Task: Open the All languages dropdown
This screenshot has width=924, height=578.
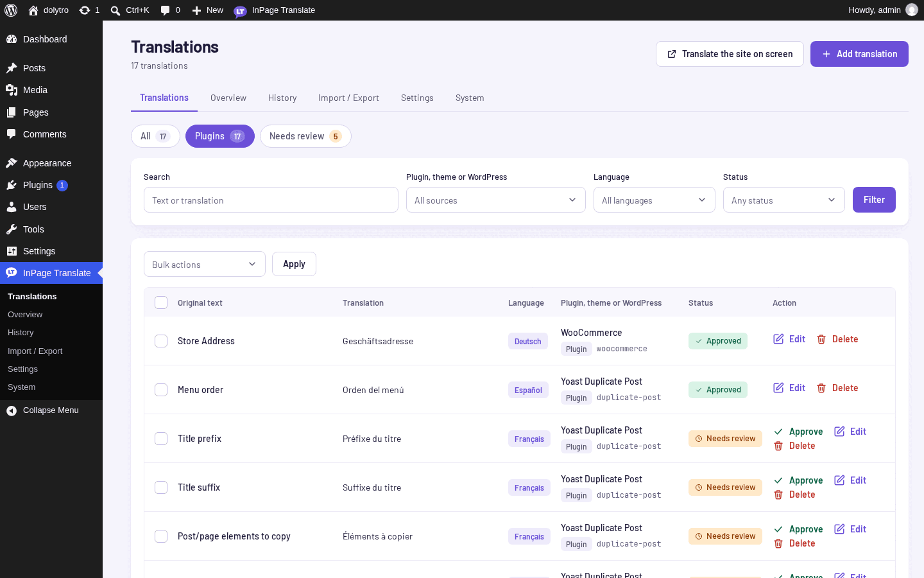Action: click(x=654, y=200)
